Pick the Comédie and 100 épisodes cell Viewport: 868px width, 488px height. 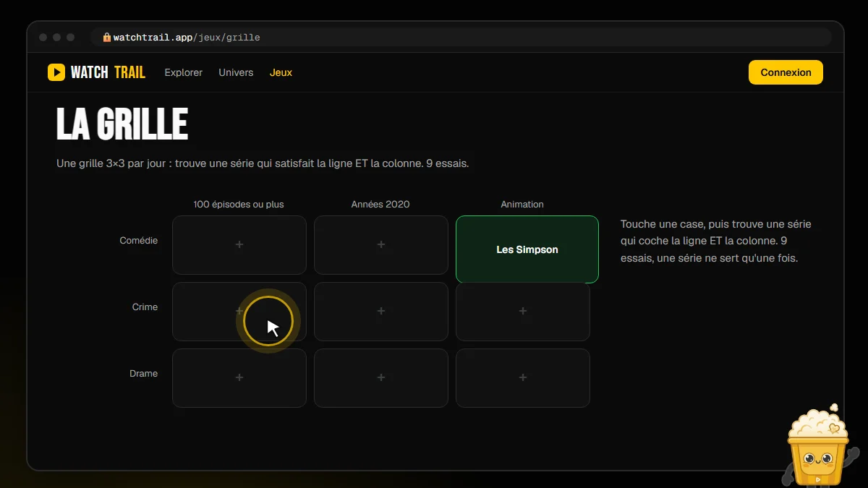click(239, 245)
